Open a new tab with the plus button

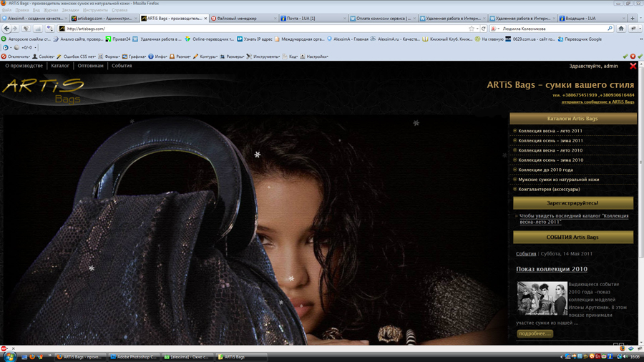click(633, 18)
